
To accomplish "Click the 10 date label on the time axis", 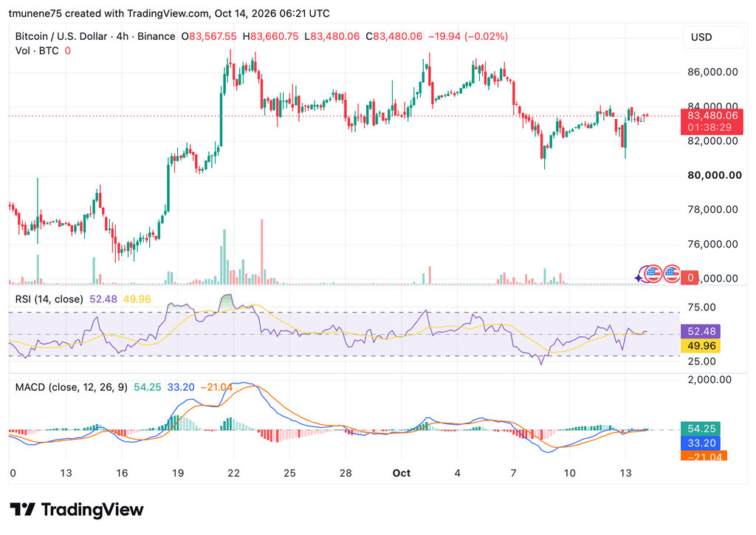I will pyautogui.click(x=569, y=473).
